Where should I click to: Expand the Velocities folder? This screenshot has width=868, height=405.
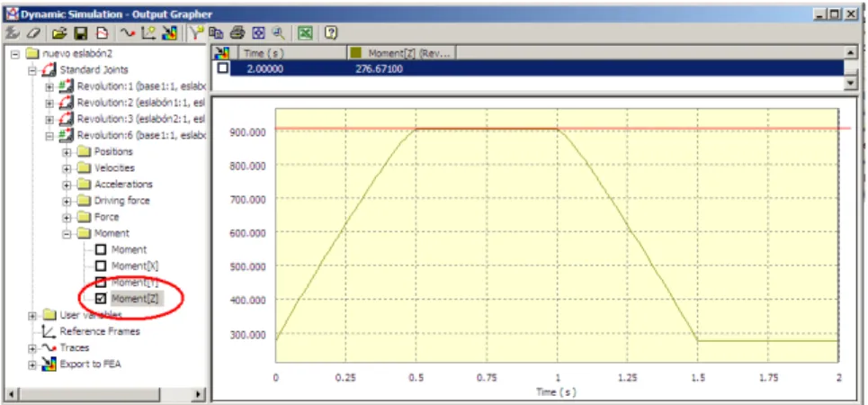67,168
